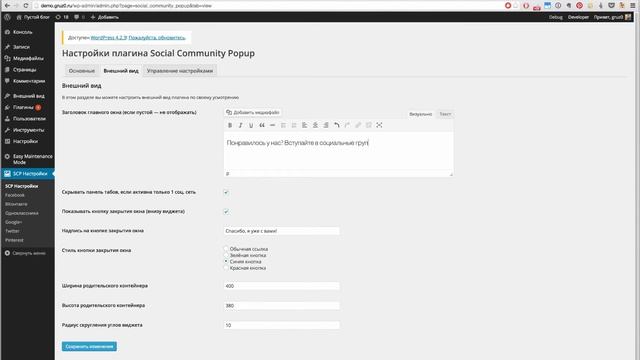Image resolution: width=640 pixels, height=360 pixels.
Task: Follow the WordPress 4.2.3 update link
Action: (x=109, y=38)
